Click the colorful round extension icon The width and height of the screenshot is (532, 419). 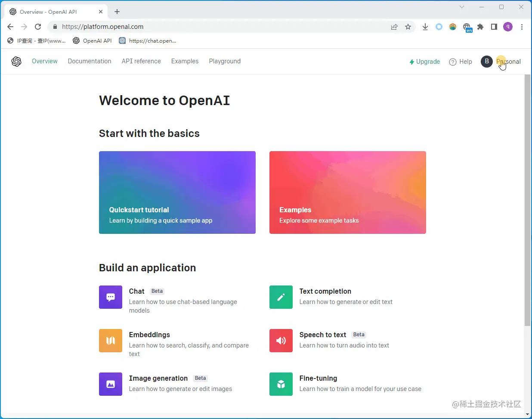coord(453,27)
